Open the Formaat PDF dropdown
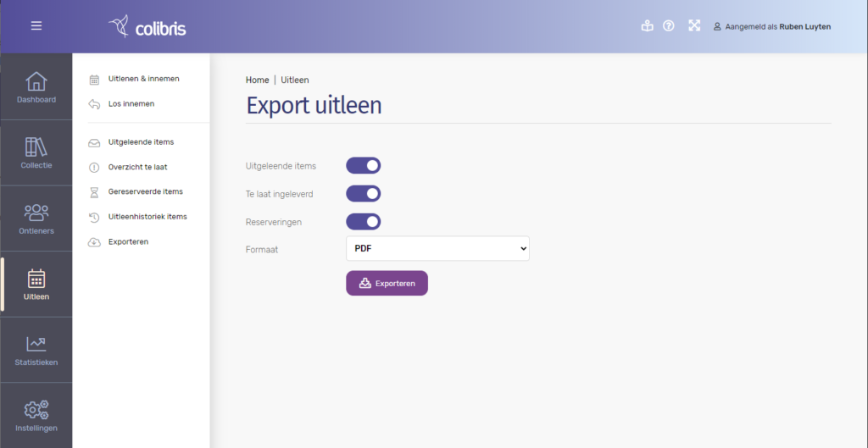Screen dimensions: 868x448 coord(437,248)
